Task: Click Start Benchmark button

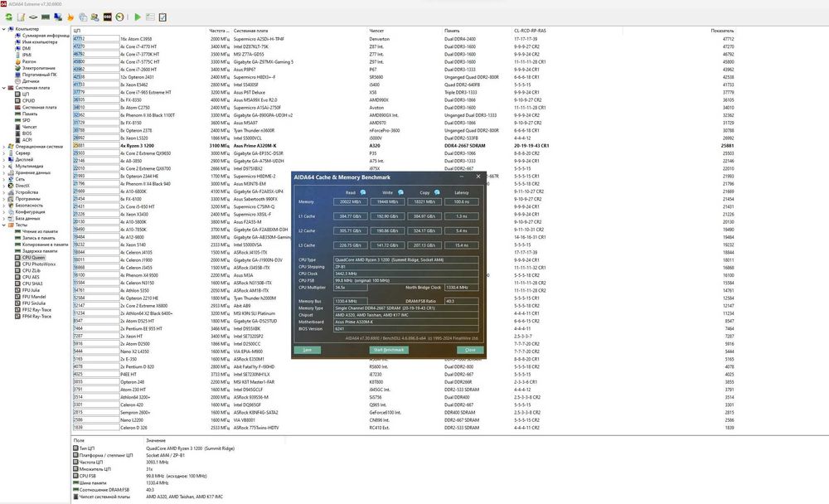Action: click(x=389, y=350)
